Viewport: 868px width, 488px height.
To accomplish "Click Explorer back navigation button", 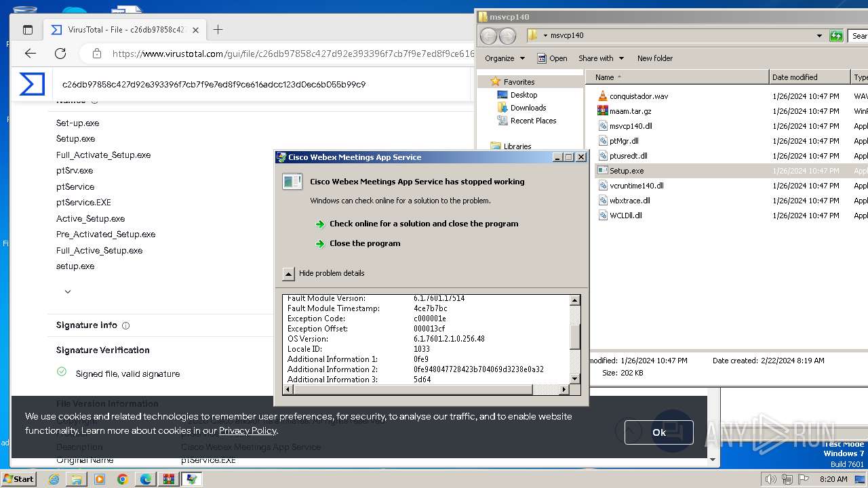I will [488, 36].
